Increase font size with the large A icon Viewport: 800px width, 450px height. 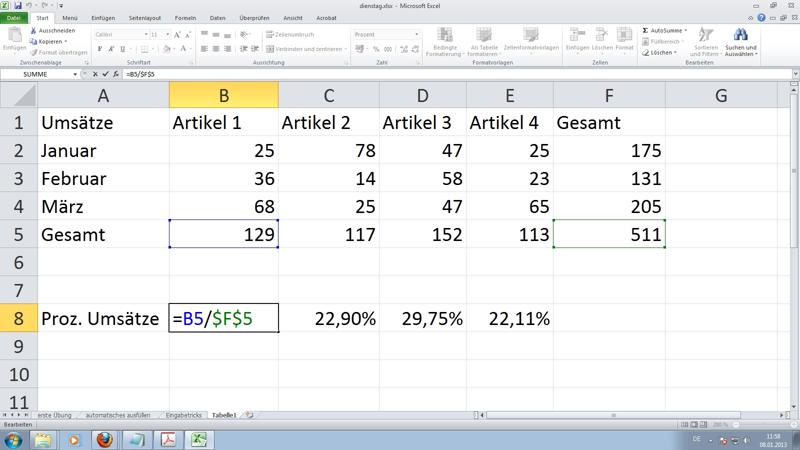pos(177,35)
